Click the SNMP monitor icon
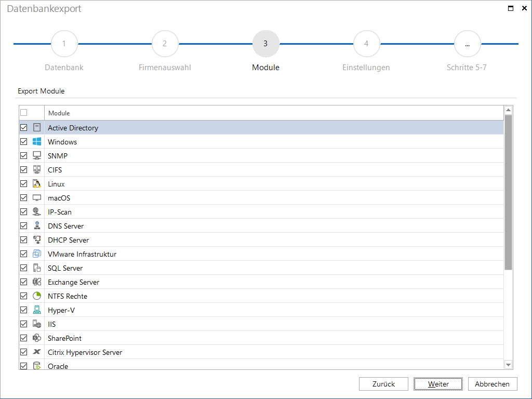 tap(37, 155)
